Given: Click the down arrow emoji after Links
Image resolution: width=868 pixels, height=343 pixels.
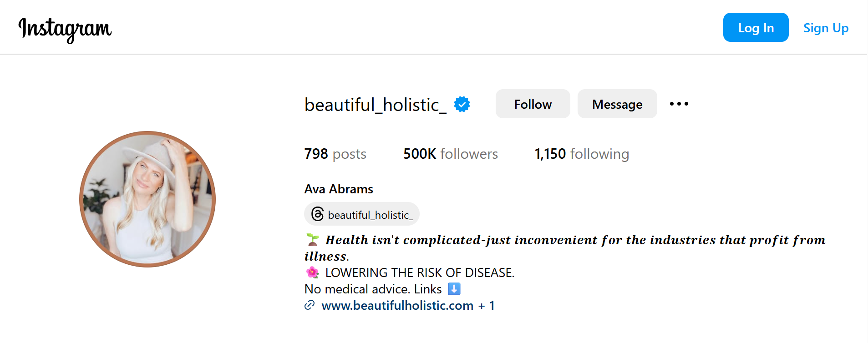Looking at the screenshot, I should tap(454, 289).
